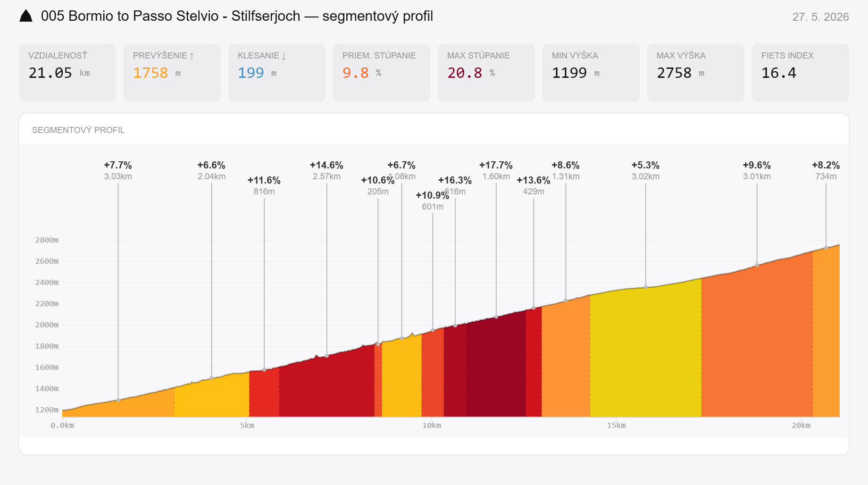This screenshot has width=868, height=485.
Task: Select the MIN VÝŠKA value 1199 m
Action: pos(576,73)
